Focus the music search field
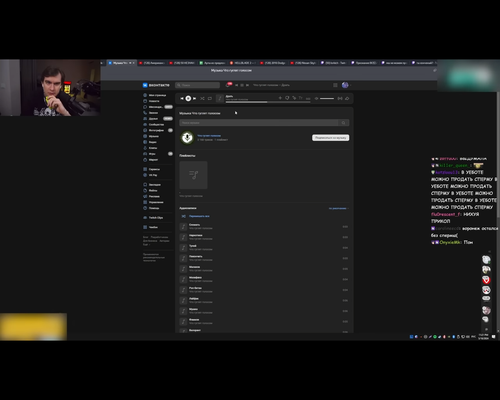 259,123
